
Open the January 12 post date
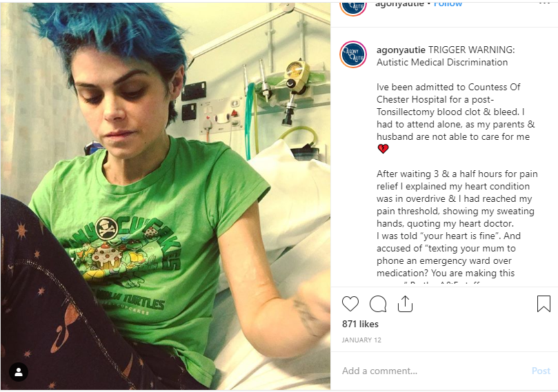pos(361,340)
